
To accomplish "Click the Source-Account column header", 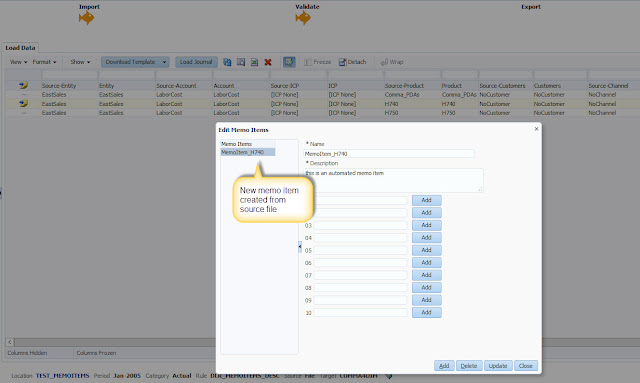I will (x=176, y=86).
